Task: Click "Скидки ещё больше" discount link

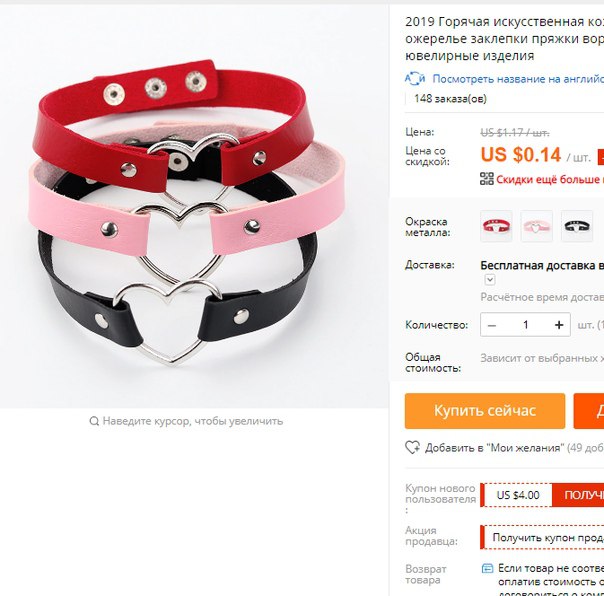Action: tap(550, 179)
